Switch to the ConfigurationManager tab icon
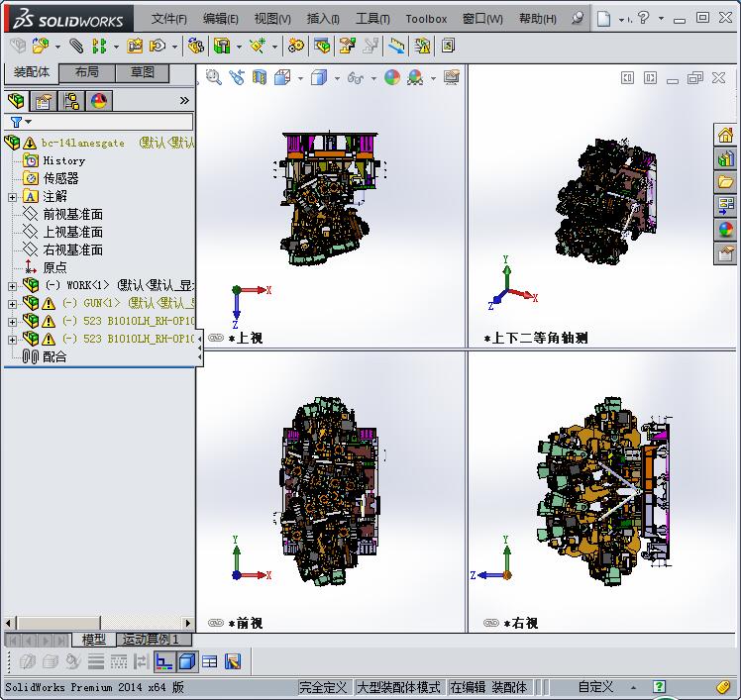The image size is (741, 700). [x=71, y=101]
